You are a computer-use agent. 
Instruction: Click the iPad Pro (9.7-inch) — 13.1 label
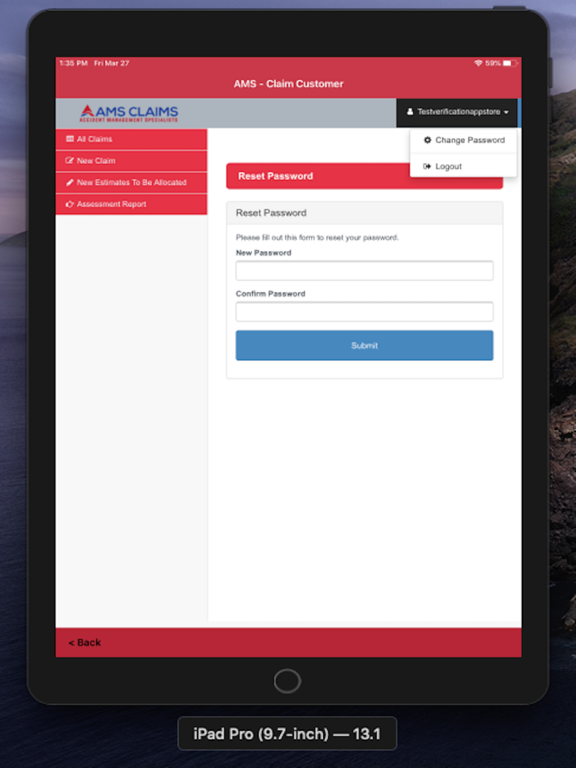[287, 734]
